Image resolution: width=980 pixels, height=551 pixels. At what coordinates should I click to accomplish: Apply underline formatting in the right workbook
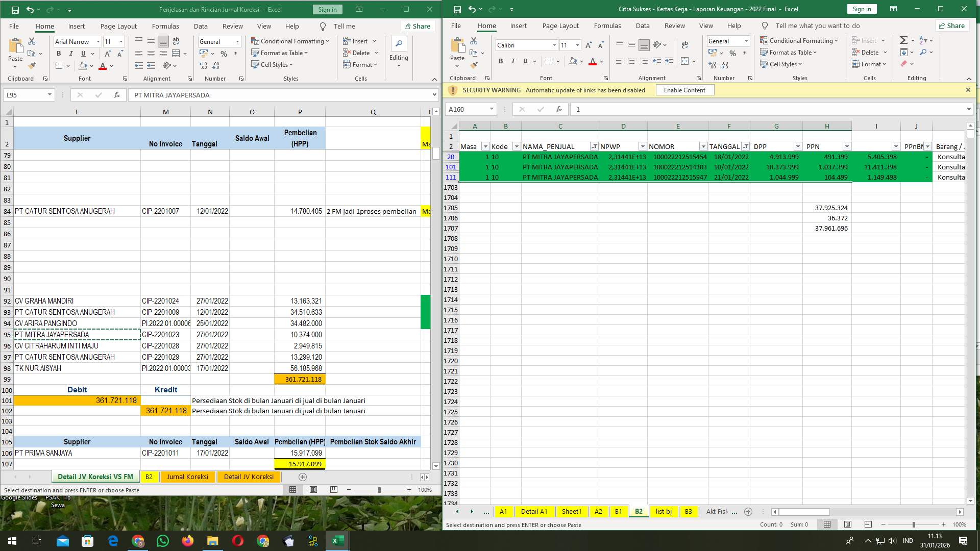[525, 61]
